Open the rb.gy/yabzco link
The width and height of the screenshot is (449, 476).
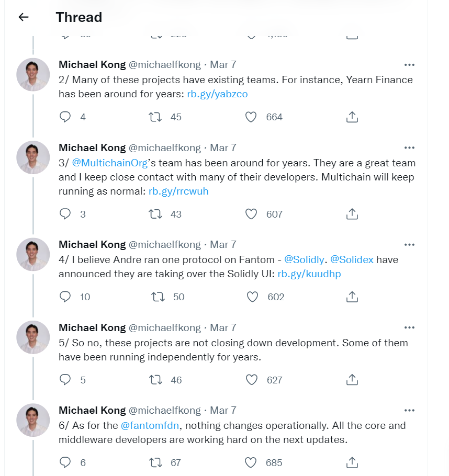pos(217,94)
